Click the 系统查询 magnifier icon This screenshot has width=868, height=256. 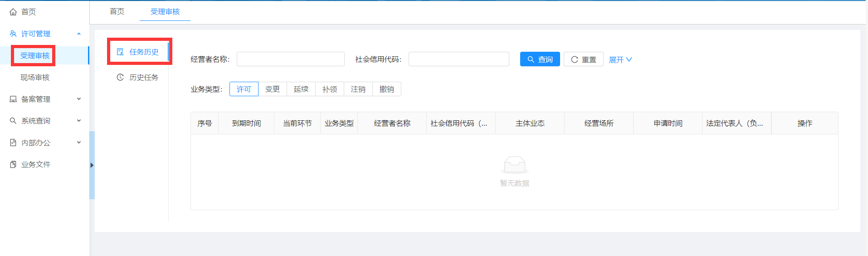coord(13,121)
